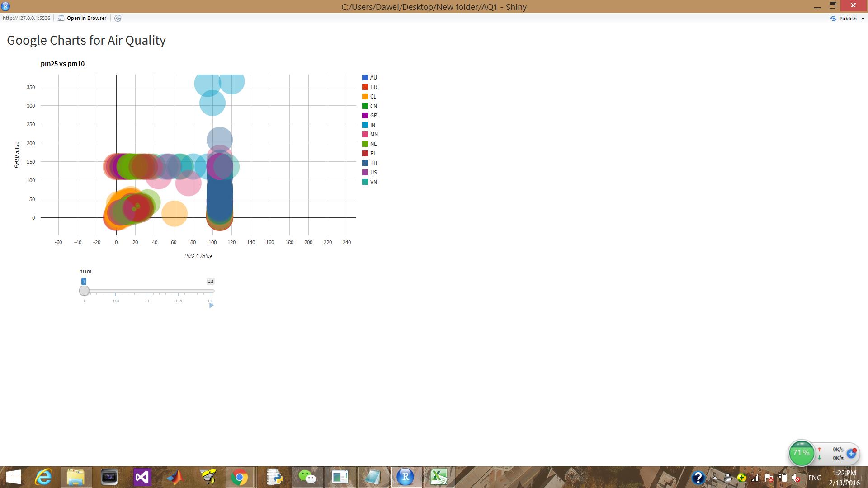The height and width of the screenshot is (488, 868).
Task: Click the IN legend color swatch
Action: click(x=365, y=125)
